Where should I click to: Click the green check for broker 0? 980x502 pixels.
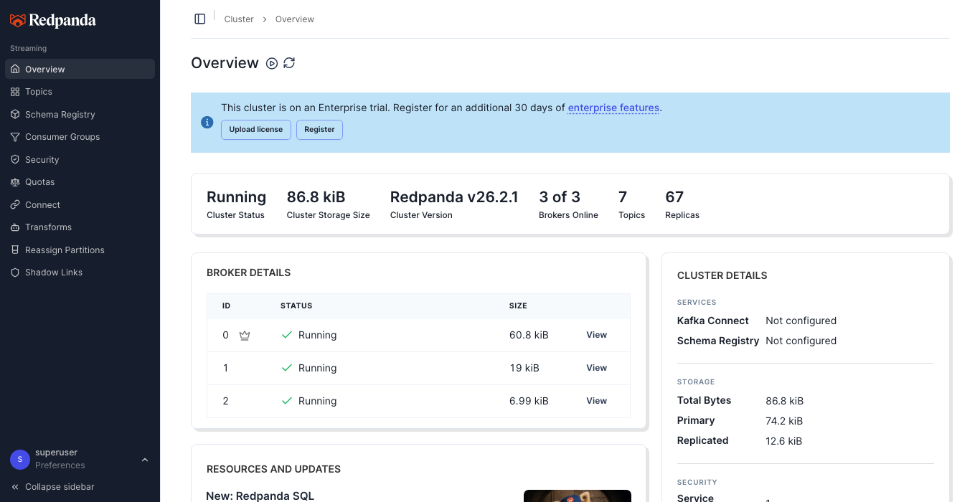point(287,335)
